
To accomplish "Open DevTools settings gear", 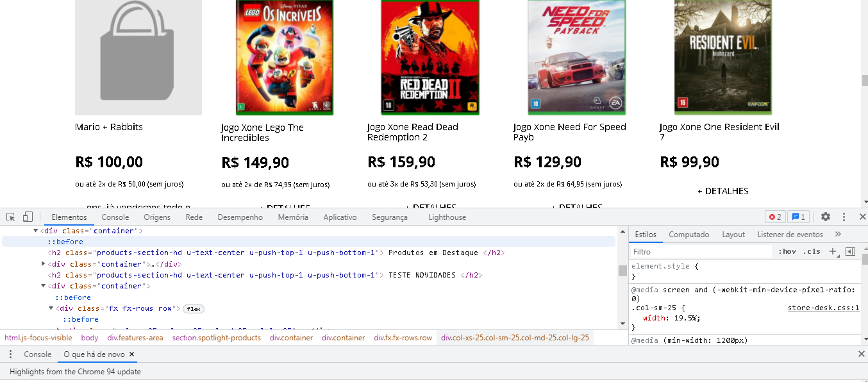I will pyautogui.click(x=826, y=217).
